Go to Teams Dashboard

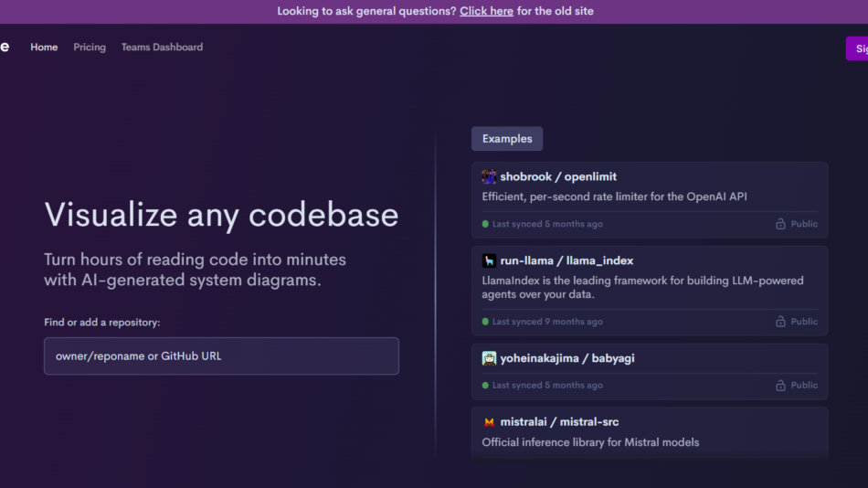(162, 48)
